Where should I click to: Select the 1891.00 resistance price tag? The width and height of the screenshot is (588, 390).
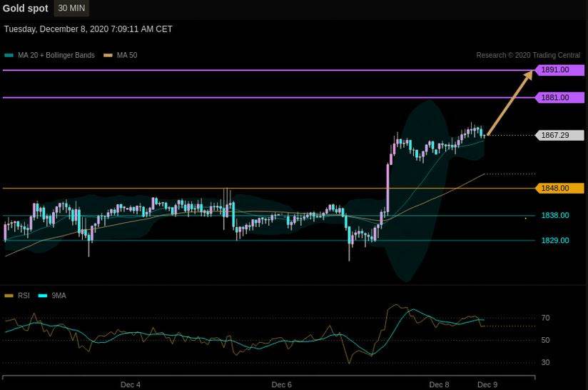tap(559, 70)
